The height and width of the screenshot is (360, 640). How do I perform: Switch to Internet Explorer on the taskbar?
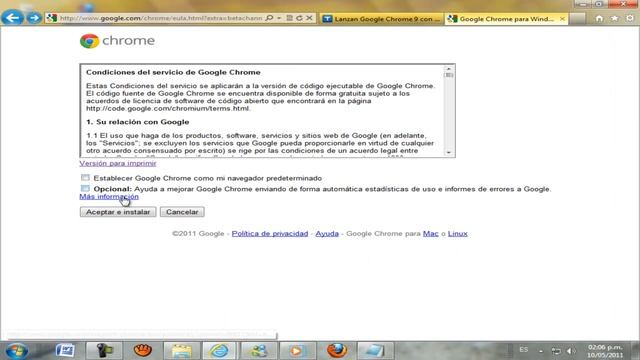pos(220,351)
